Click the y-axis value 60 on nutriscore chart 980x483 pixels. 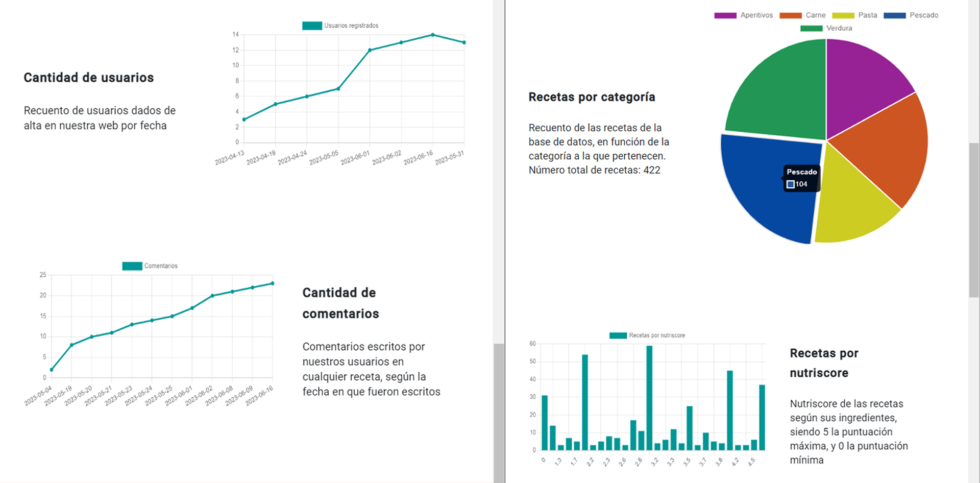click(x=532, y=344)
